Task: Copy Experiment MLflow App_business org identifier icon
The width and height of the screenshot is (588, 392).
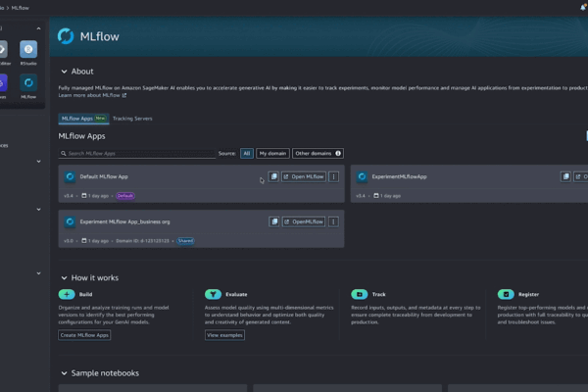Action: click(x=274, y=221)
